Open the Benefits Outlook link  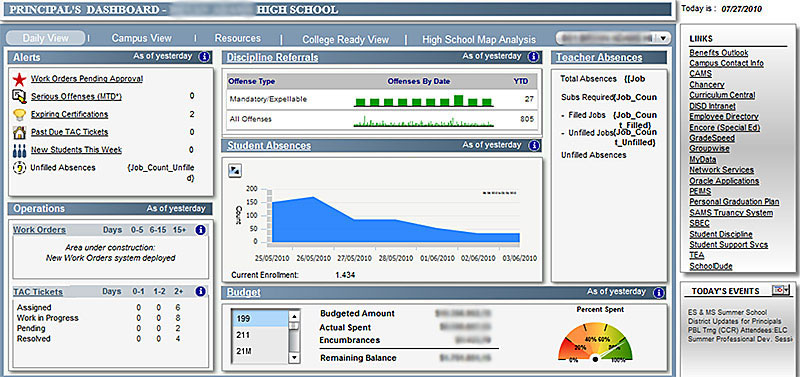[718, 53]
